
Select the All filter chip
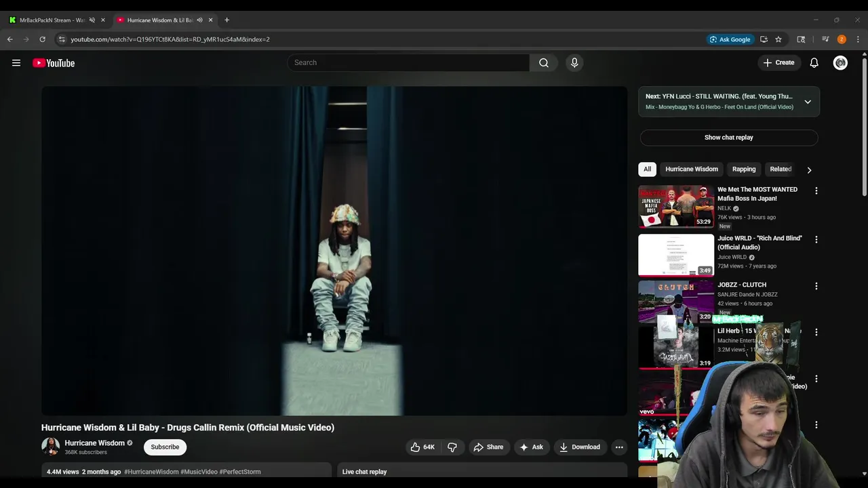pyautogui.click(x=648, y=169)
